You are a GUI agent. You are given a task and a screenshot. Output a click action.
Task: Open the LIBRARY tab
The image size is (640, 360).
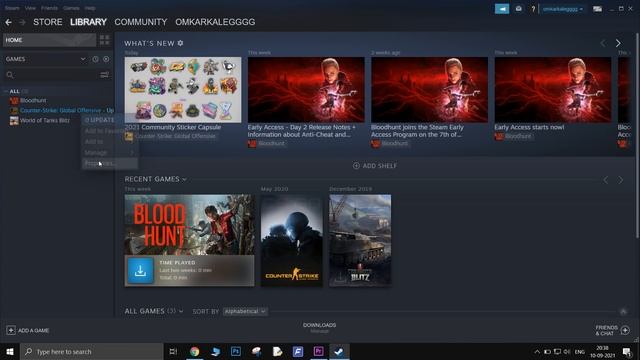88,22
